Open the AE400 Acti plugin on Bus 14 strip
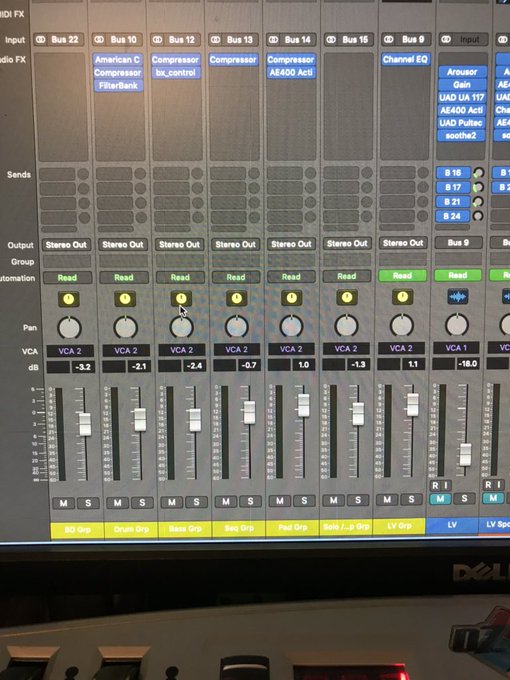Screen dimensions: 510x680 [x=291, y=72]
